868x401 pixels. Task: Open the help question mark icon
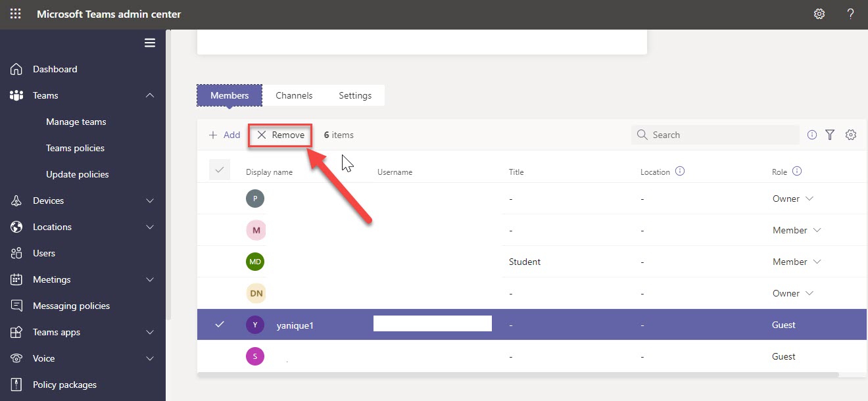pyautogui.click(x=850, y=14)
